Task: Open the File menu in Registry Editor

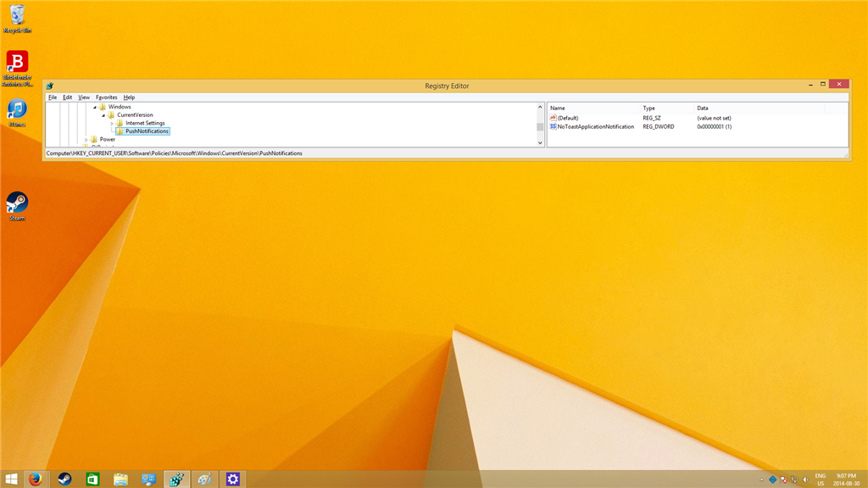Action: click(x=53, y=97)
